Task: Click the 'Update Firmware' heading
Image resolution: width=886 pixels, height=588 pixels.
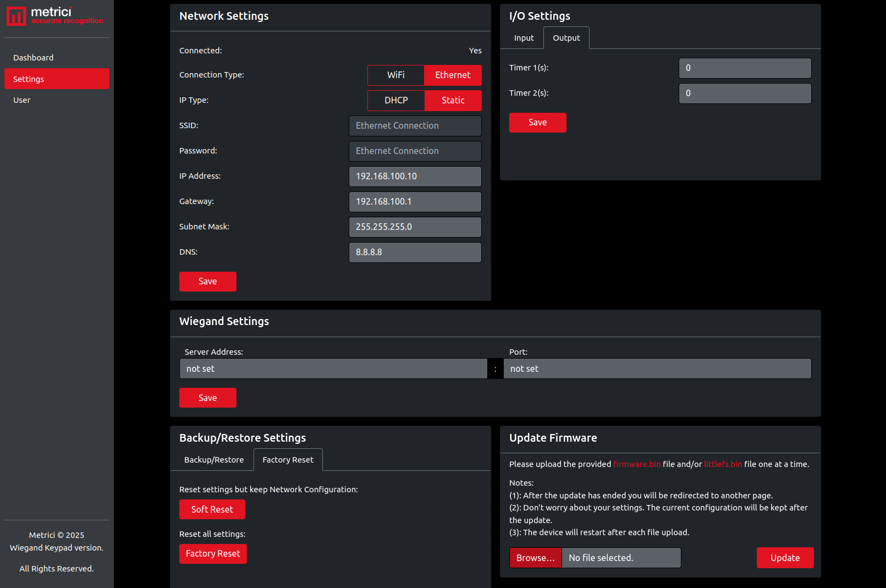Action: [x=553, y=438]
